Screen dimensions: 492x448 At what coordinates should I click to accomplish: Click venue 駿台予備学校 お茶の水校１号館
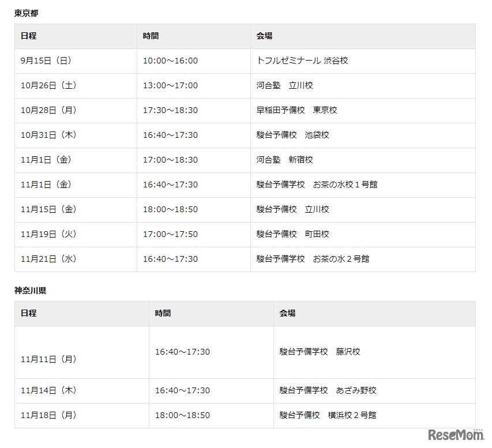tap(317, 185)
